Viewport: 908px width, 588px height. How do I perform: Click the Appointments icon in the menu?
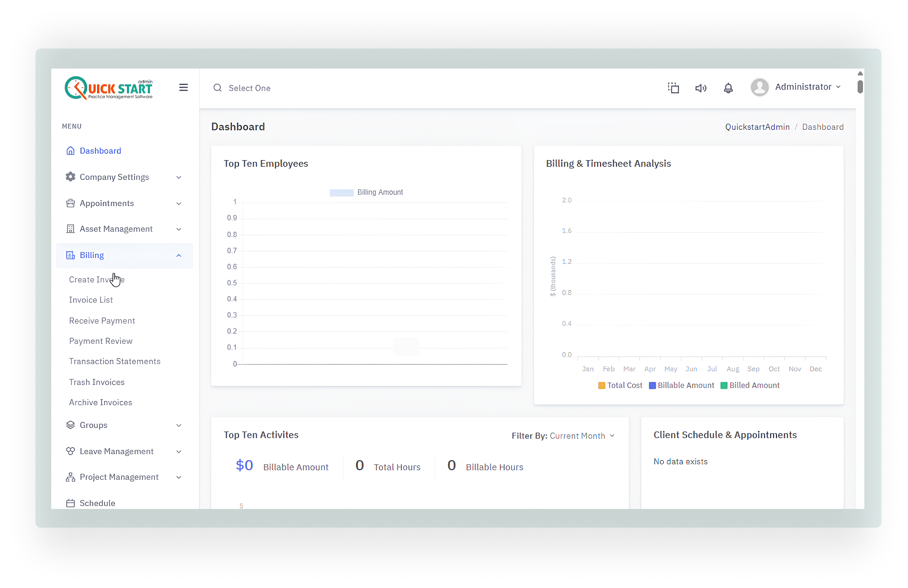point(71,203)
